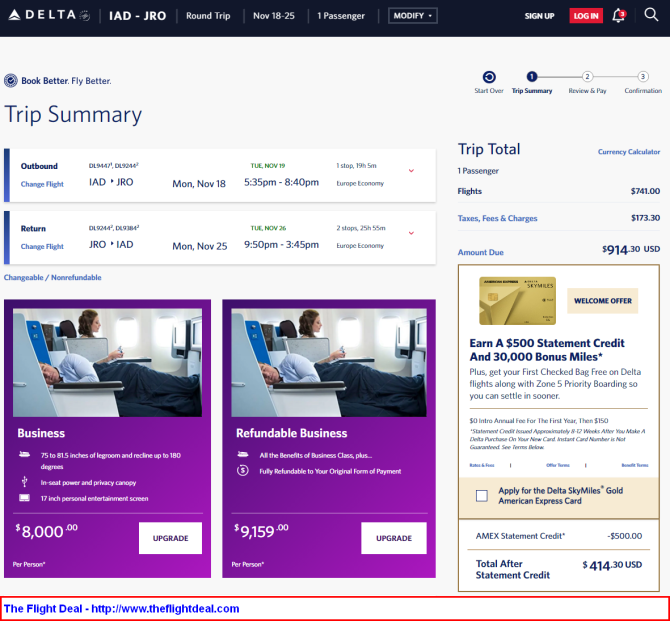This screenshot has height=621, width=670.
Task: Check Apply for Delta SkyMiles Gold card
Action: (x=482, y=495)
